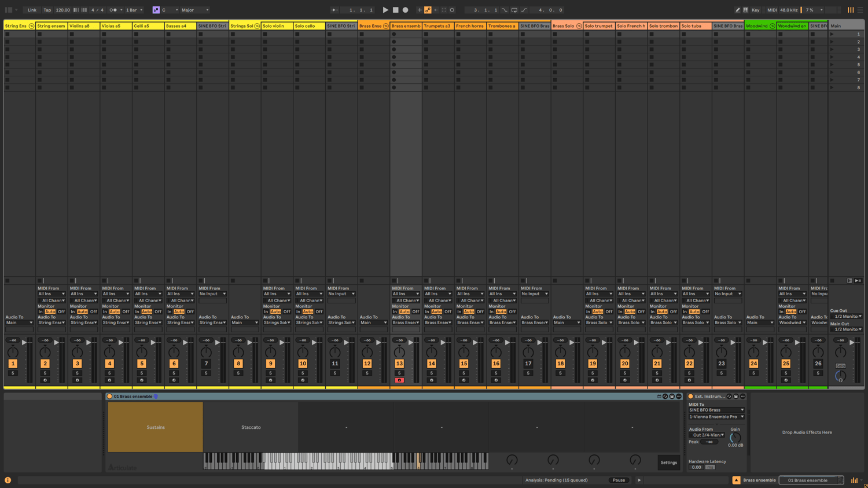Open the quantization 1 Bar dropdown
The image size is (868, 488).
134,10
